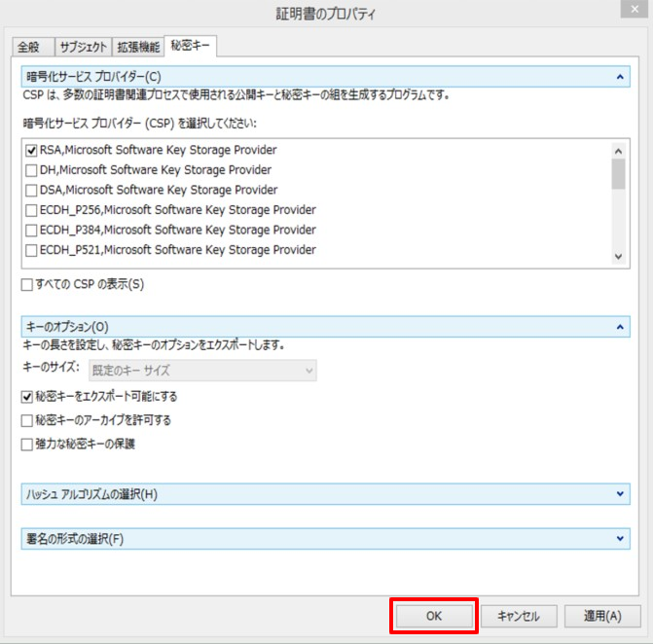Enable ECDH_P256 Key Storage Provider checkbox
The image size is (653, 644).
[x=31, y=210]
